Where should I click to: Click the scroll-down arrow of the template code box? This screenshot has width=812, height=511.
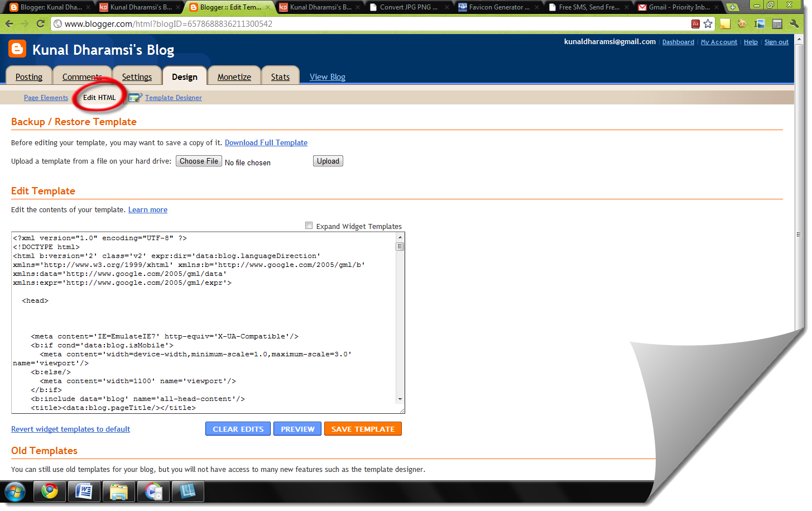coord(400,399)
